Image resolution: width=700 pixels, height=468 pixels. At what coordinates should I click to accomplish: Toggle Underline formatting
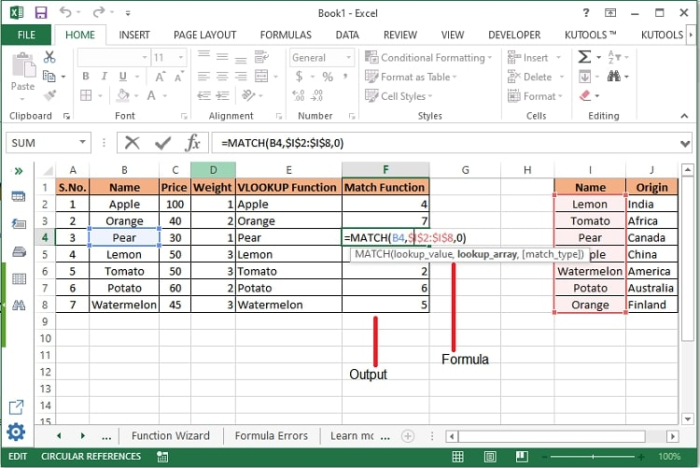tap(123, 76)
